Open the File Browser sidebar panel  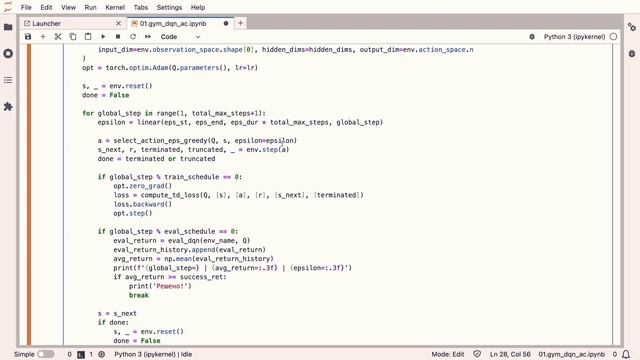[x=8, y=27]
